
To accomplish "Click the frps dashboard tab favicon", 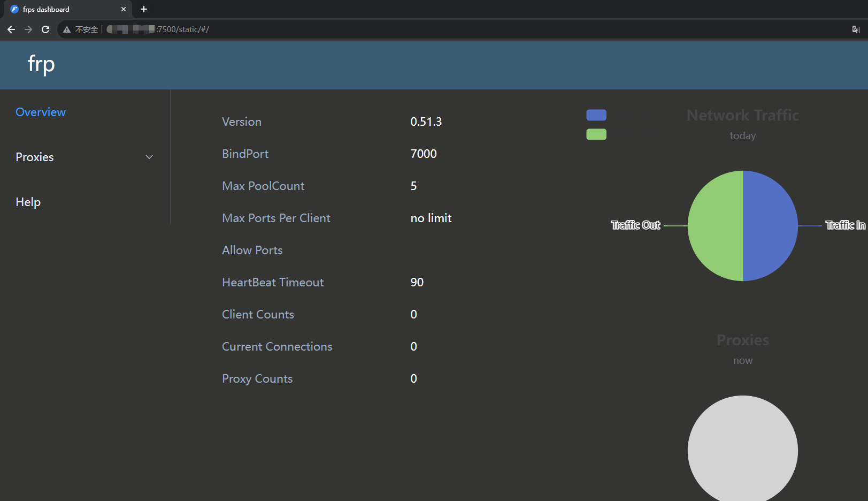I will point(14,9).
